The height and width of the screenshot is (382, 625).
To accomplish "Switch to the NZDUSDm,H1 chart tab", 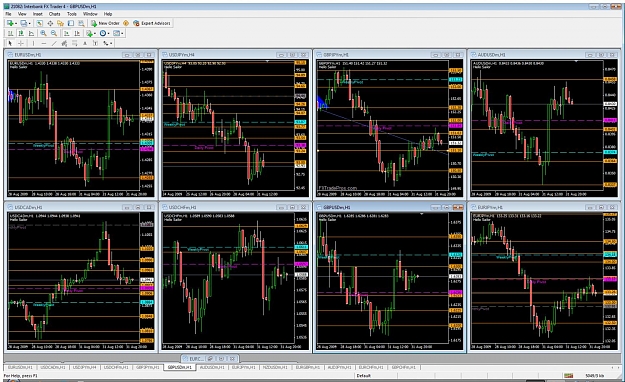I will pos(276,367).
